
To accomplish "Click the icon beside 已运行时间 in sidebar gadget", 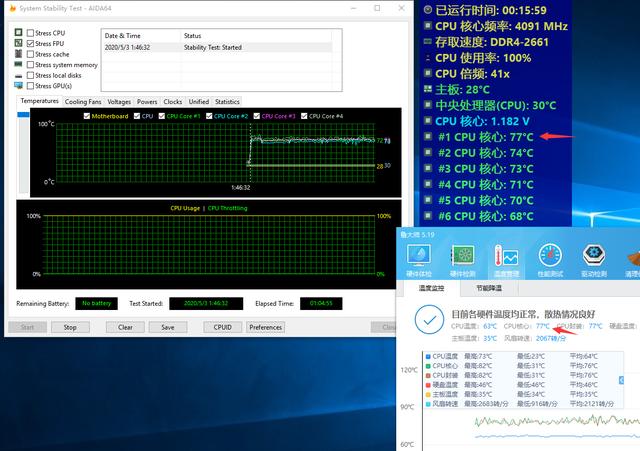I will tap(428, 10).
